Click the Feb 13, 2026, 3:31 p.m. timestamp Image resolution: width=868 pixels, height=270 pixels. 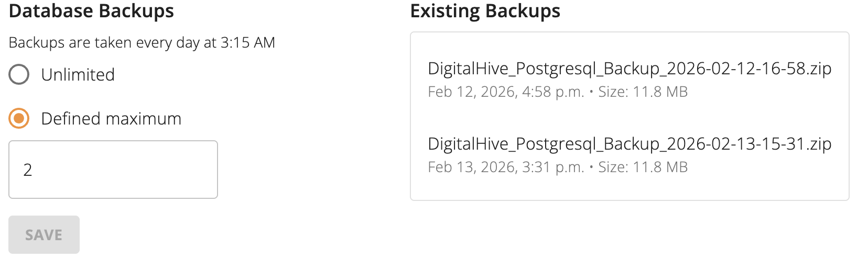point(505,167)
